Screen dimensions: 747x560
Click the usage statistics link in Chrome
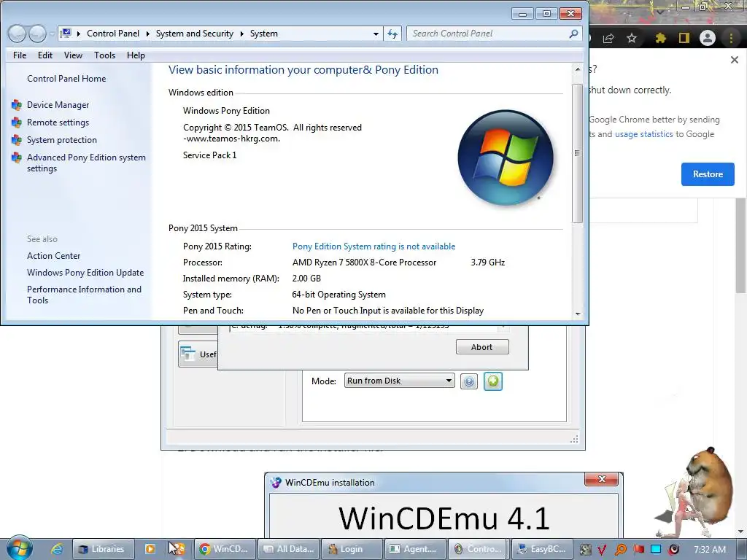tap(643, 134)
